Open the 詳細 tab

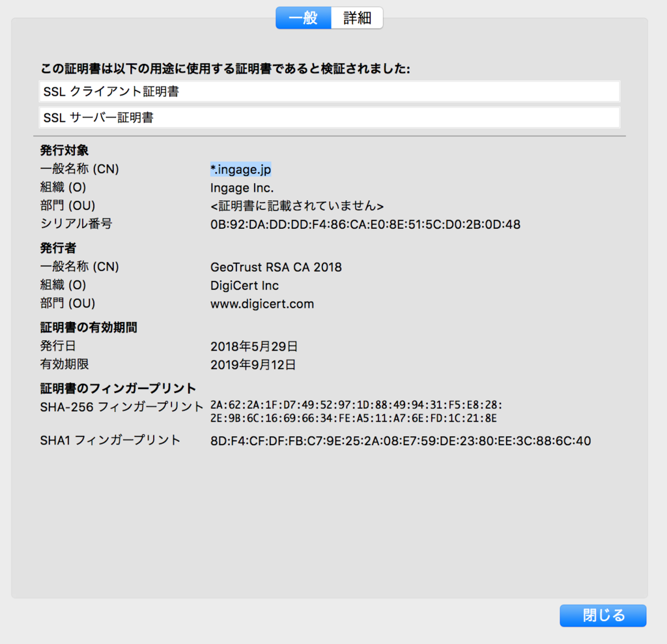pyautogui.click(x=357, y=18)
